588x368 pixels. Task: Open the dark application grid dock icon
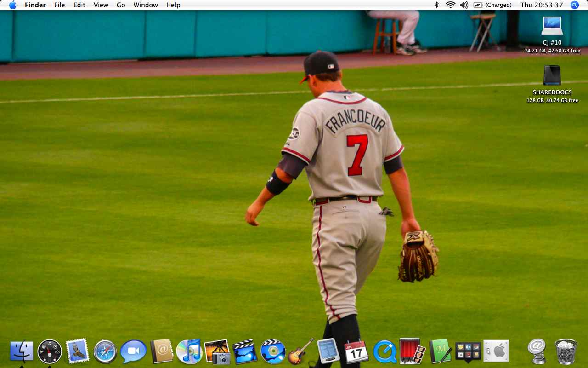pos(468,352)
